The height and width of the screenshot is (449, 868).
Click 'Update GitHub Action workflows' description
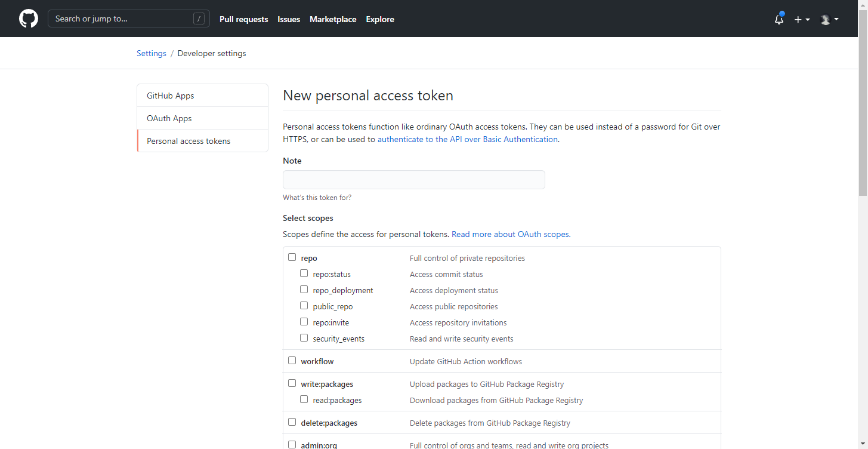(x=466, y=361)
